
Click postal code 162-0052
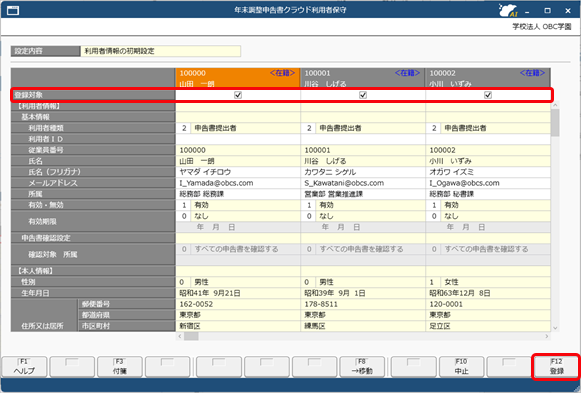point(238,304)
